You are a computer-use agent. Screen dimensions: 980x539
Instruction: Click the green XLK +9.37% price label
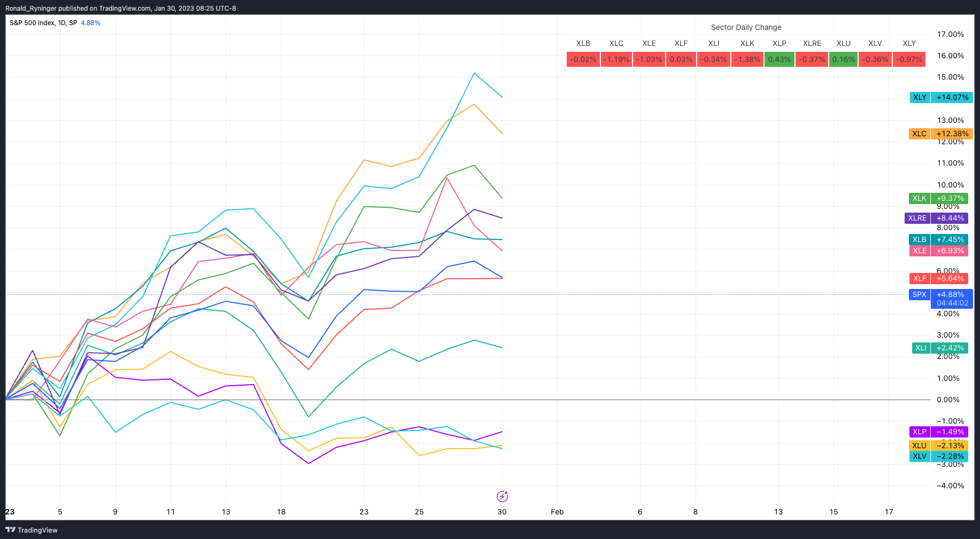938,198
